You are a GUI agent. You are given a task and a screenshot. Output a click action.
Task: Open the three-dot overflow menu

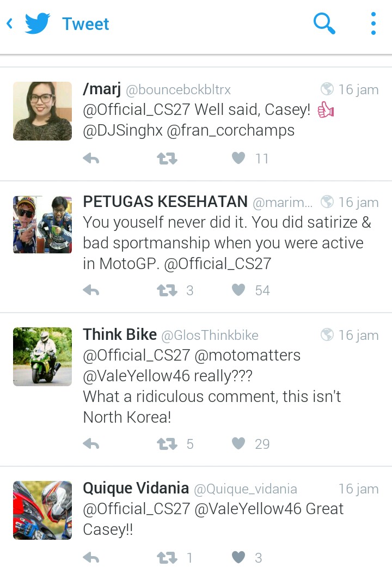click(373, 24)
